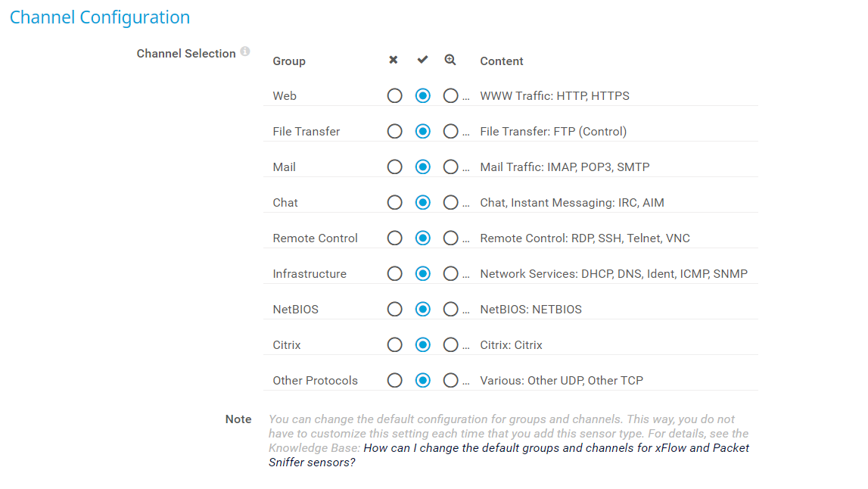Click the Content column header
The height and width of the screenshot is (489, 868).
pos(501,61)
